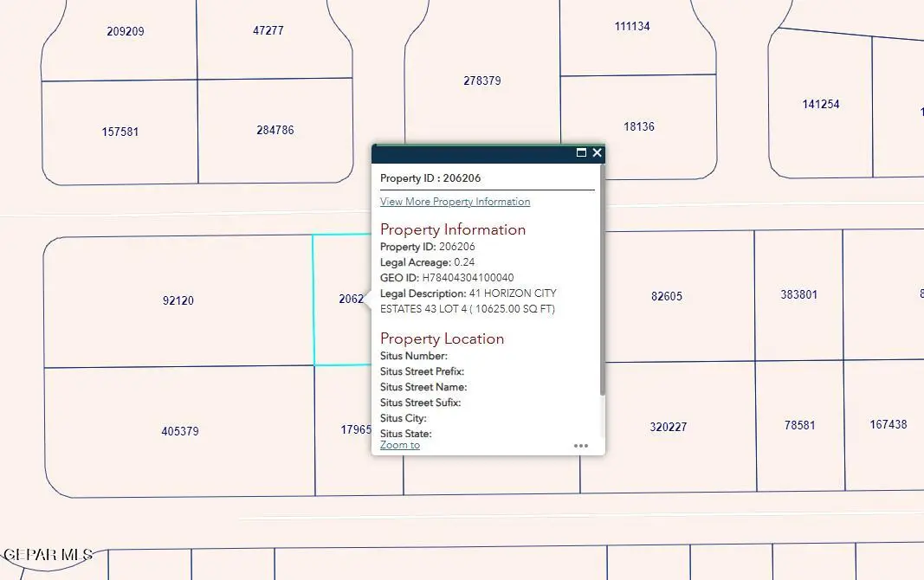924x580 pixels.
Task: Click parcel 284786
Action: [275, 130]
